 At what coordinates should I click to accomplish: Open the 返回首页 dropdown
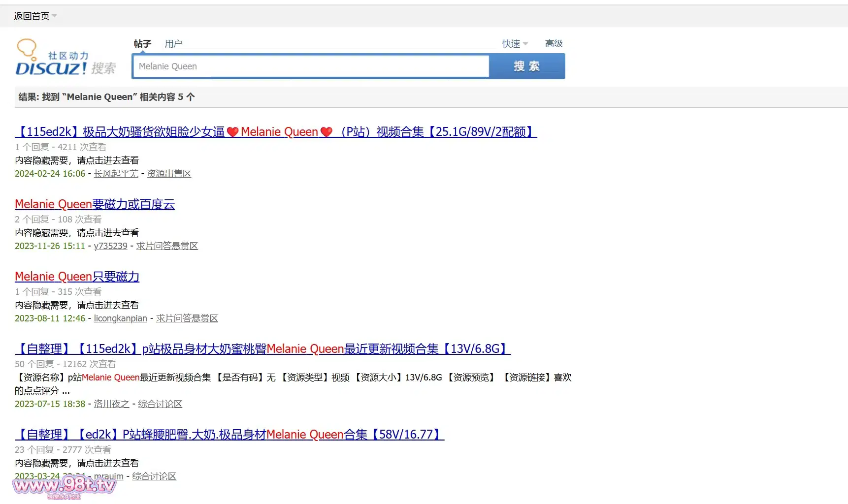click(x=35, y=16)
